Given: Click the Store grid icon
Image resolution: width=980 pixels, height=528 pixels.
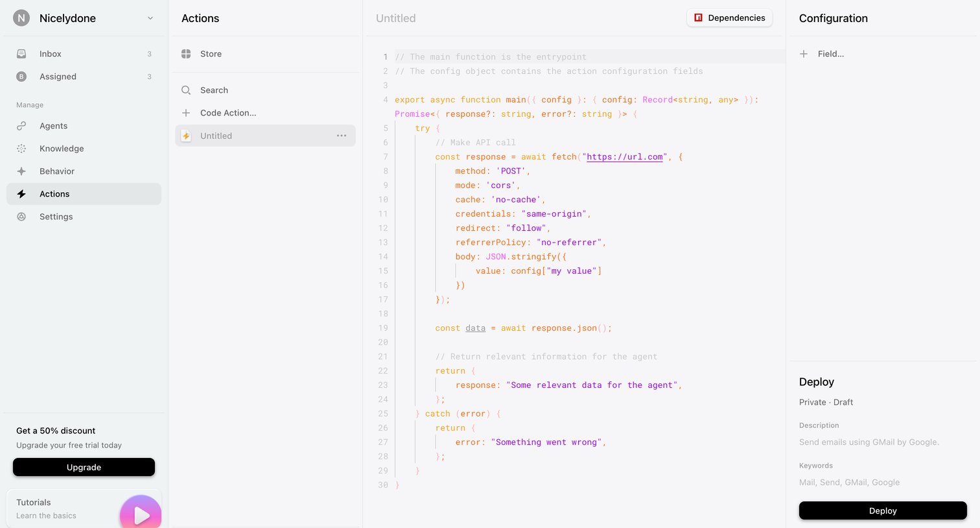Looking at the screenshot, I should click(x=186, y=54).
